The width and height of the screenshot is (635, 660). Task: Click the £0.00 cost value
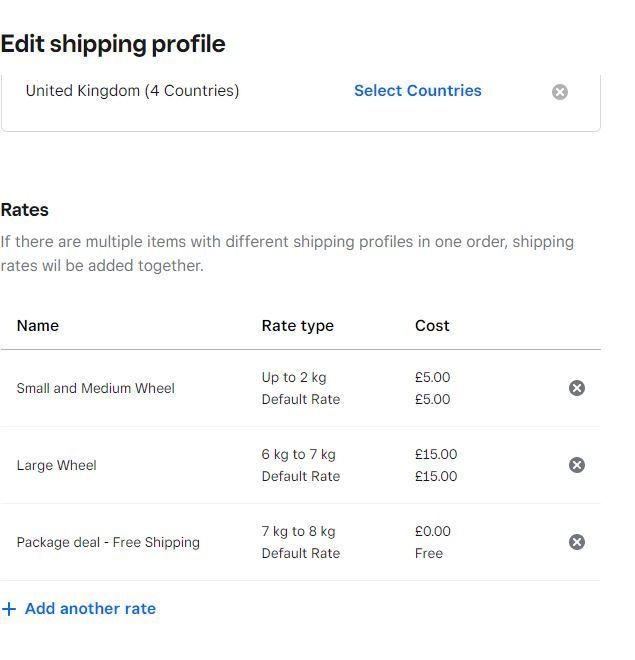click(x=433, y=531)
